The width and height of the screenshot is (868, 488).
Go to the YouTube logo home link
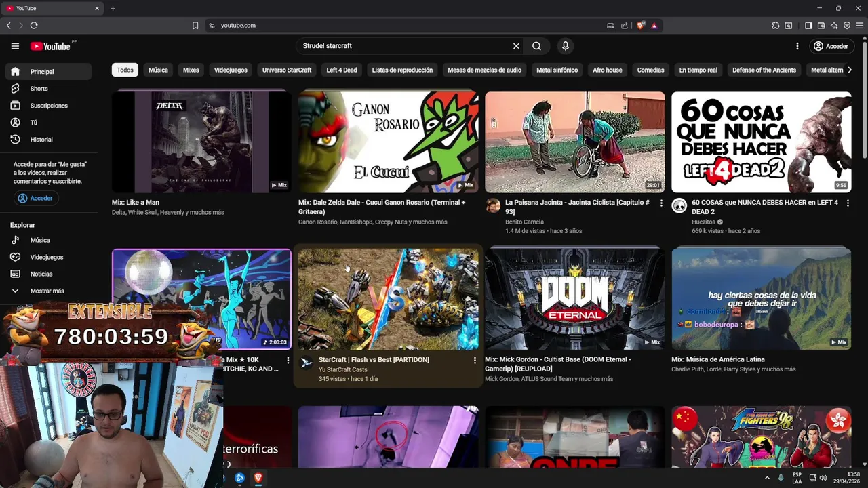point(51,46)
